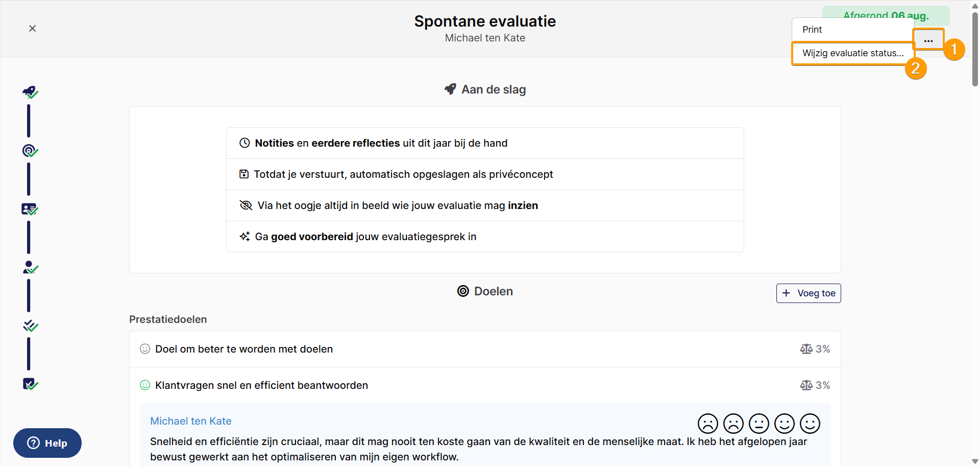Select the very sad smiley rating
This screenshot has width=980, height=466.
click(x=708, y=424)
